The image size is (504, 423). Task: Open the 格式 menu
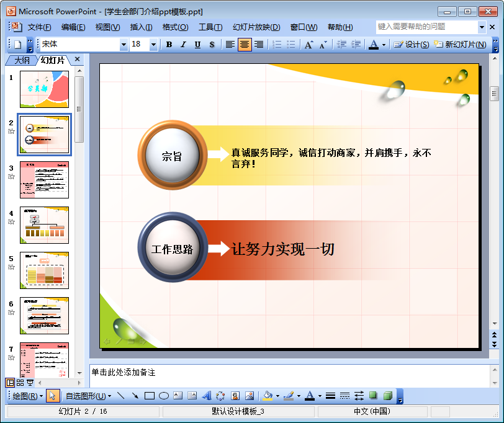pyautogui.click(x=176, y=27)
